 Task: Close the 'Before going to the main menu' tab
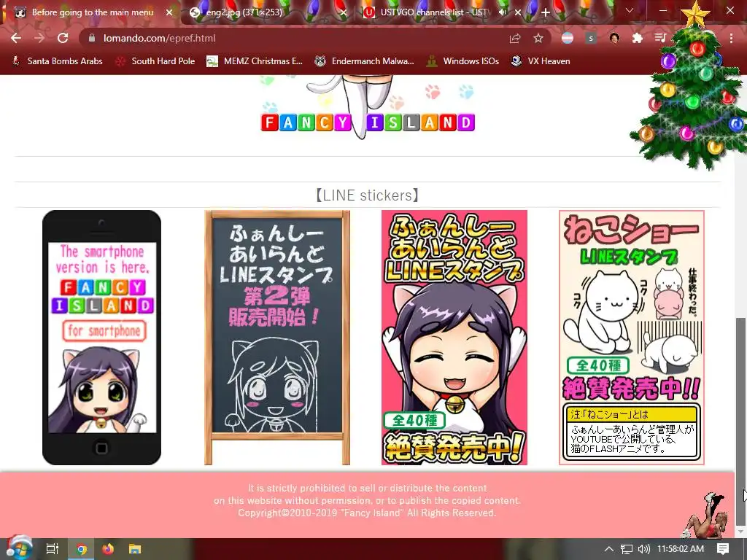pos(169,12)
